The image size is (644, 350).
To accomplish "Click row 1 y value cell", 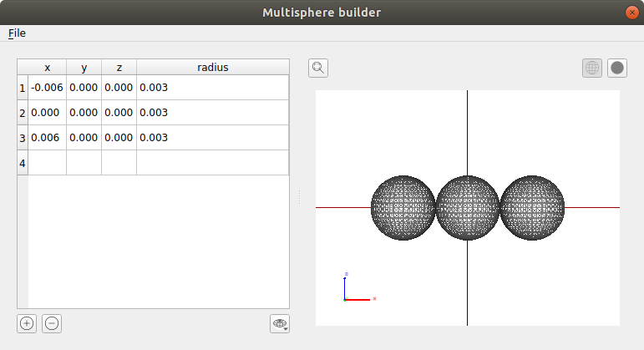I will point(84,88).
